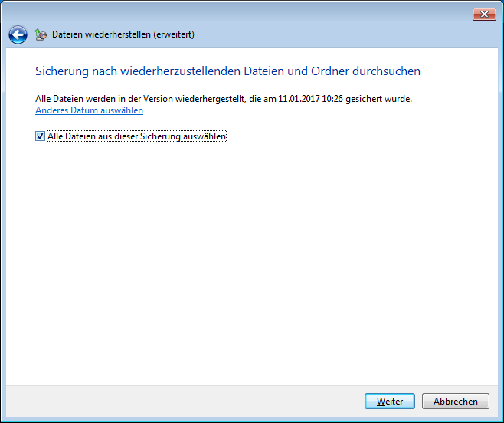Click the word 'erweitert' in the title
Viewport: 504px width, 423px height.
[x=173, y=34]
